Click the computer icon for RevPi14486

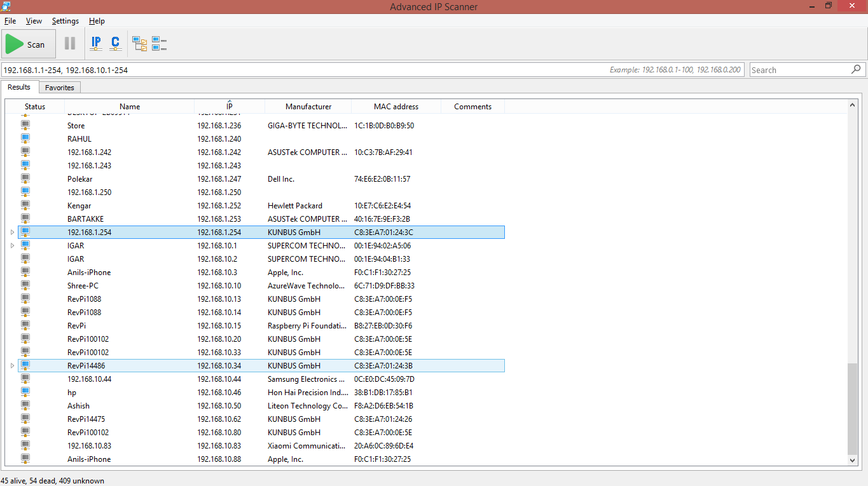coord(25,366)
